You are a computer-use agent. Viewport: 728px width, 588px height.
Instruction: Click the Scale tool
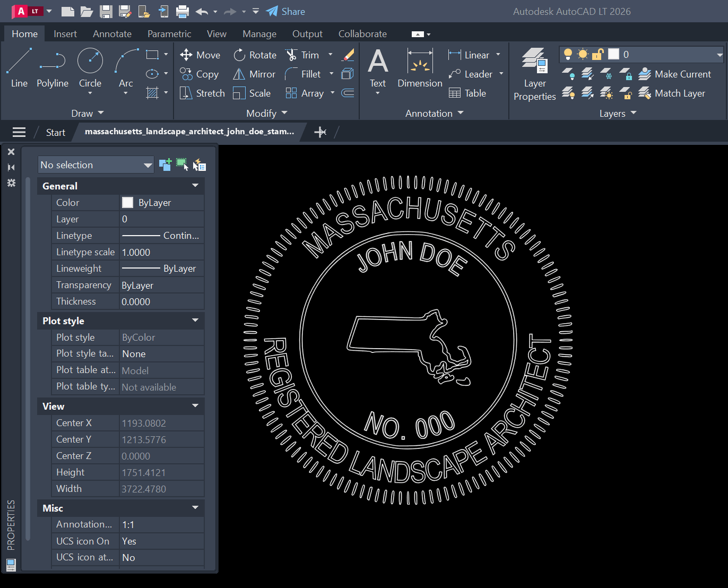252,93
